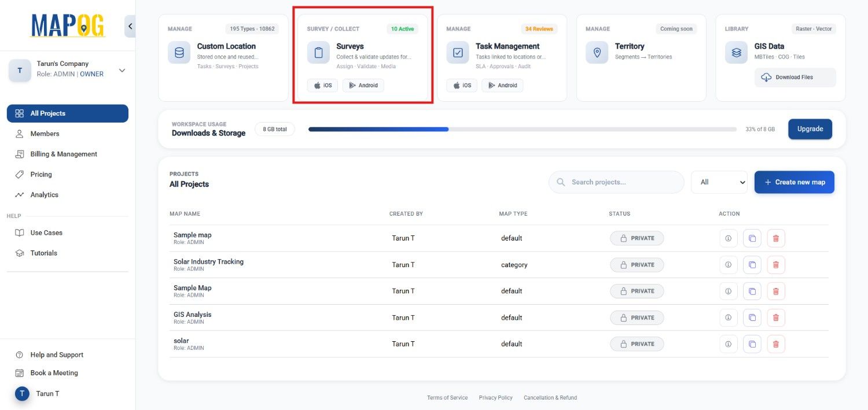Viewport: 868px width, 410px height.
Task: Expand the Tarun's Company account switcher
Action: [x=122, y=69]
